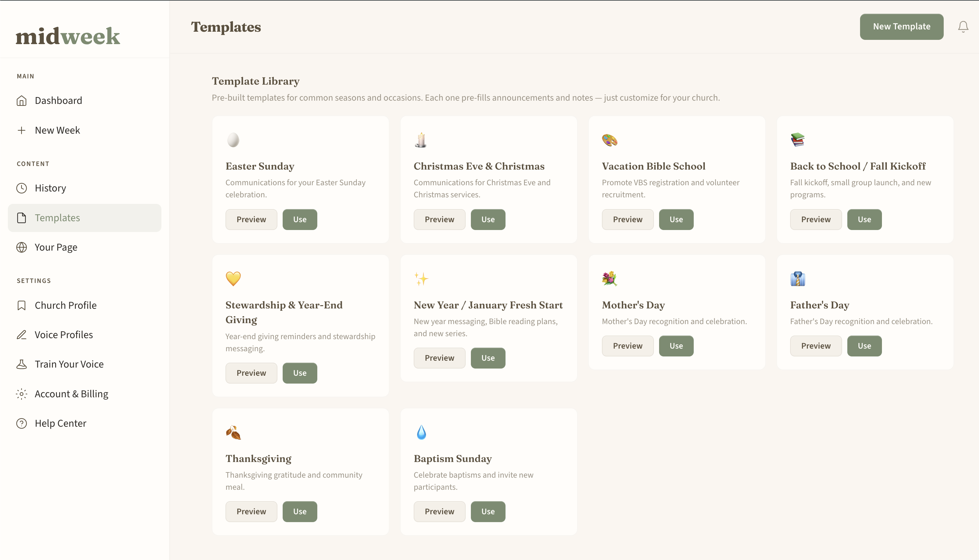Screen dimensions: 979x560
Task: Preview the Christmas Eve & Christmas template
Action: (x=439, y=220)
